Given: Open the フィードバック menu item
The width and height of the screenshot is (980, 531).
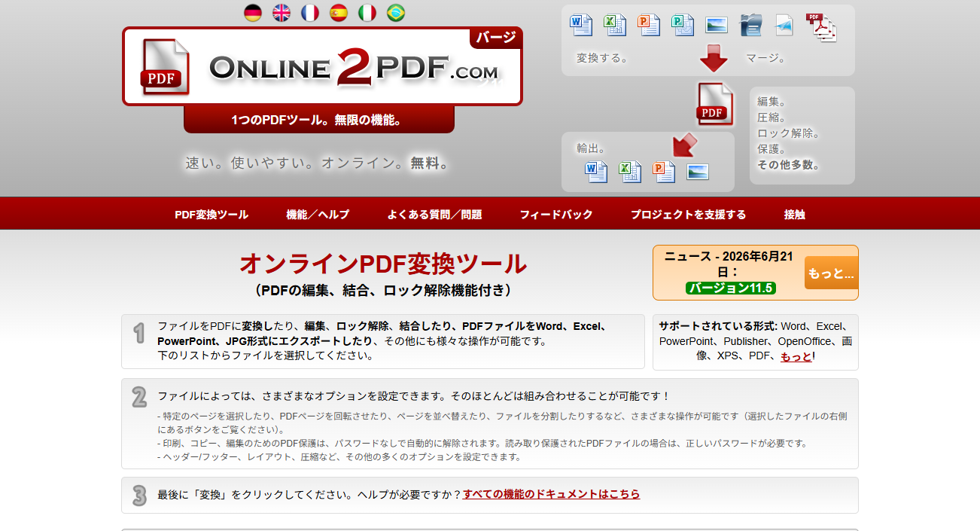Looking at the screenshot, I should pyautogui.click(x=556, y=215).
